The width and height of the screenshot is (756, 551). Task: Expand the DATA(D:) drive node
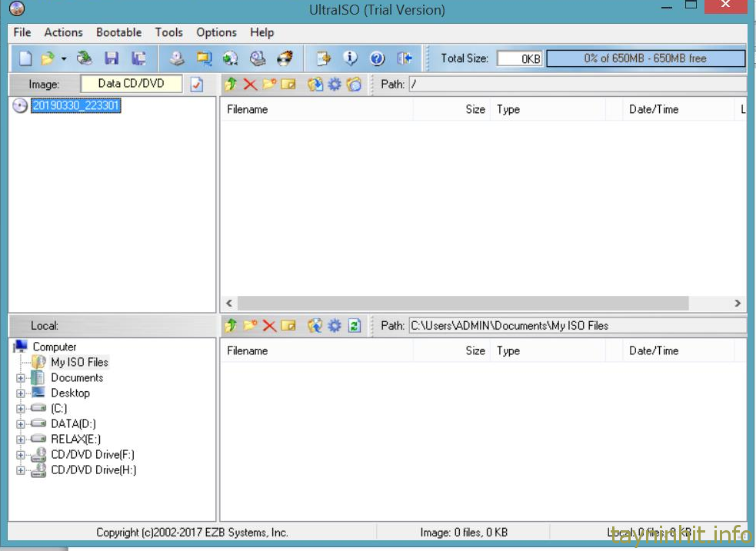pyautogui.click(x=20, y=424)
